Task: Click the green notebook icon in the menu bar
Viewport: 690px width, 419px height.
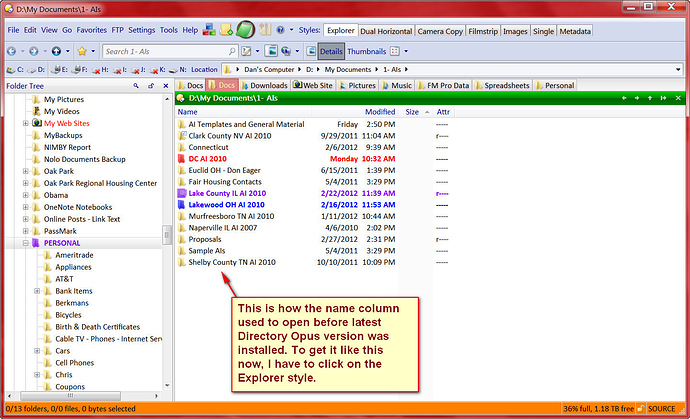Action: click(245, 30)
